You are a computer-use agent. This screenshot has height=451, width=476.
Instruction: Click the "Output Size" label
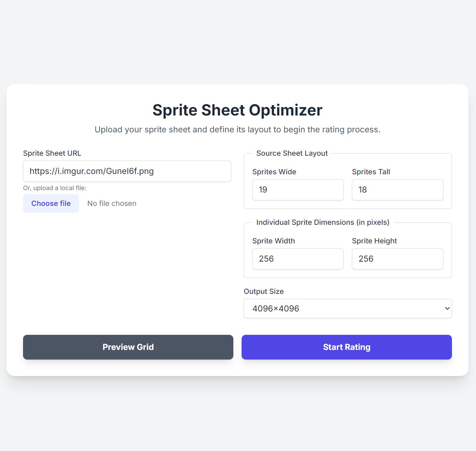[264, 291]
